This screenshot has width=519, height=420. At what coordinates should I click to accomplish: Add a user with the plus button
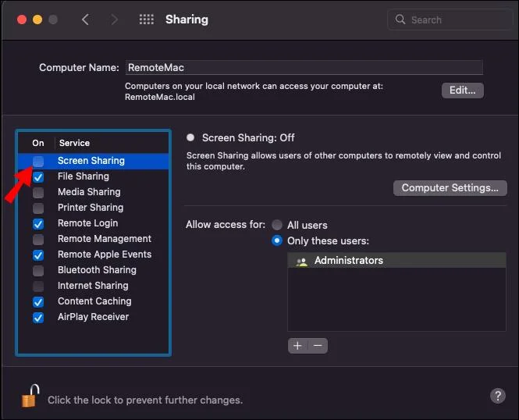pos(297,345)
